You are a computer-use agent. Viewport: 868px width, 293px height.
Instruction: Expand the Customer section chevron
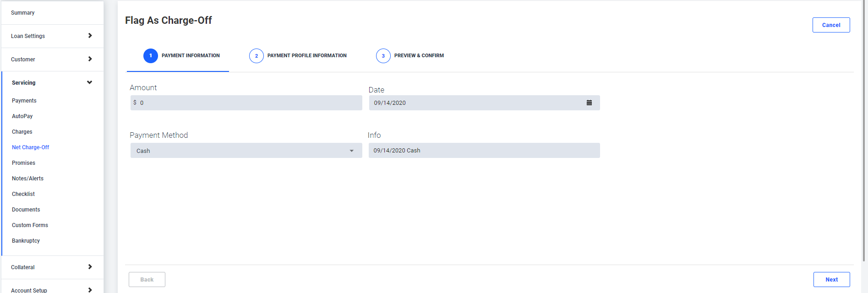click(x=90, y=59)
